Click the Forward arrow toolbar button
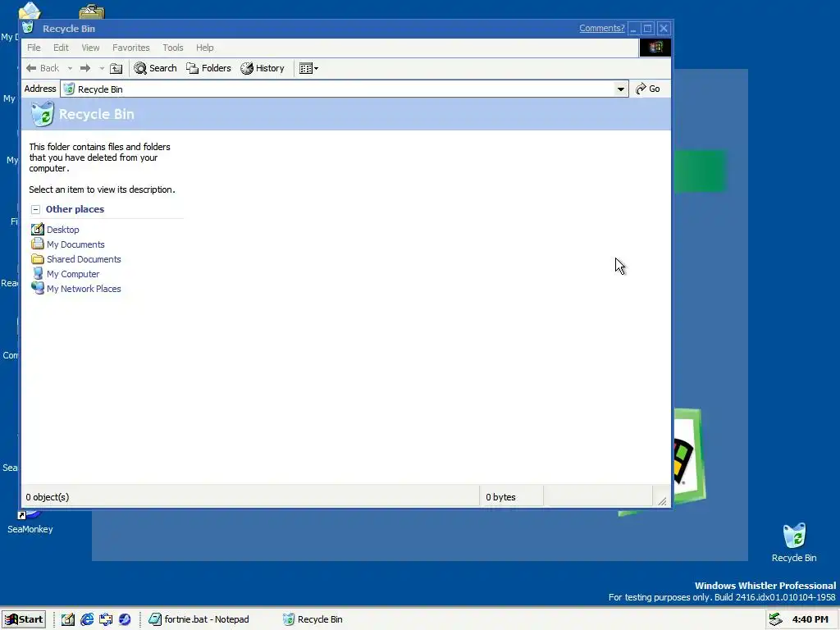840x630 pixels. (85, 68)
